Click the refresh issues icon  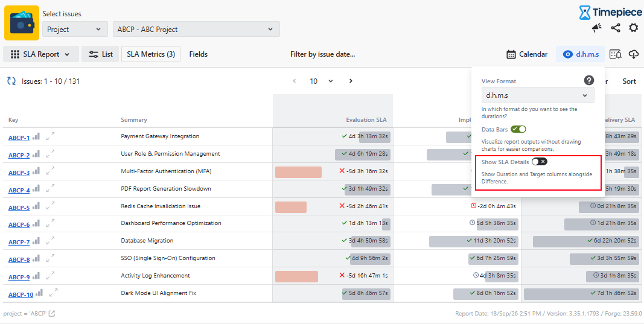(11, 81)
